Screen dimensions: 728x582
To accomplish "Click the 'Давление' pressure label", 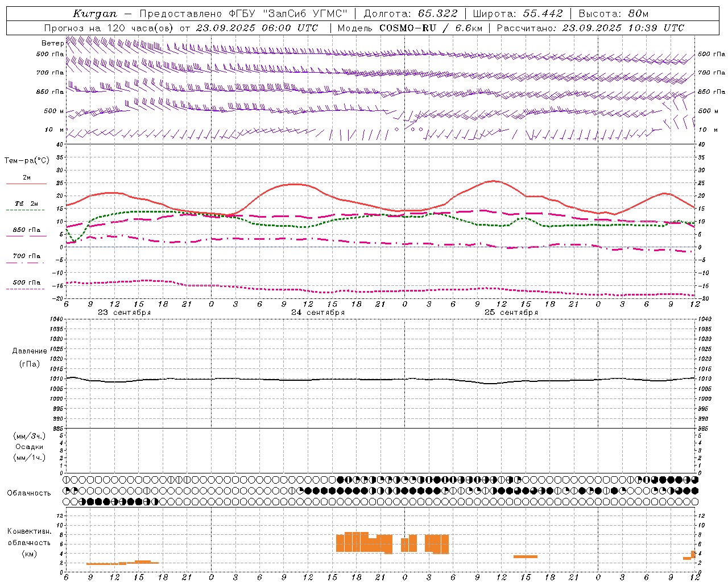I will 30,351.
